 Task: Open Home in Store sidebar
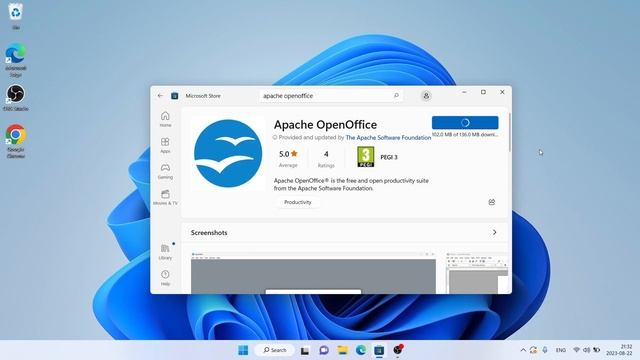tap(165, 119)
